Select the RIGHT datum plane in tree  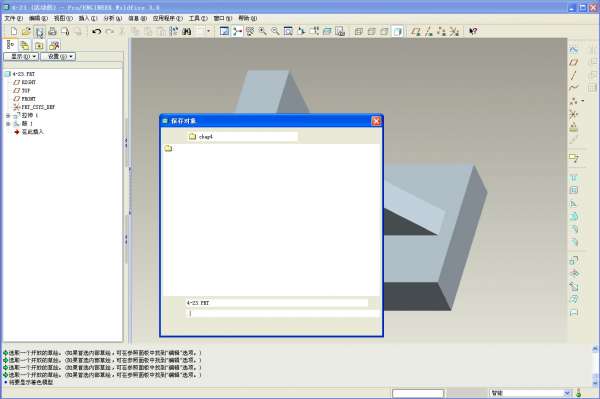[x=25, y=82]
